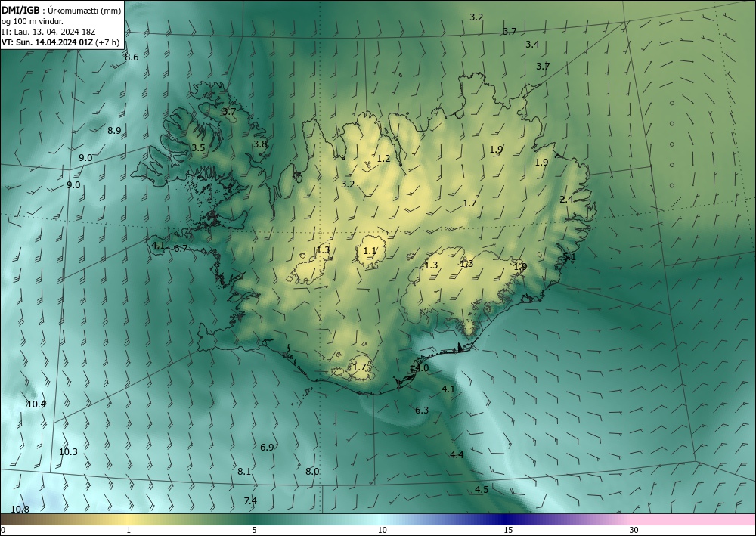Viewport: 756px width, 536px height.
Task: Select the 7.4 value on the map
Action: 250,500
